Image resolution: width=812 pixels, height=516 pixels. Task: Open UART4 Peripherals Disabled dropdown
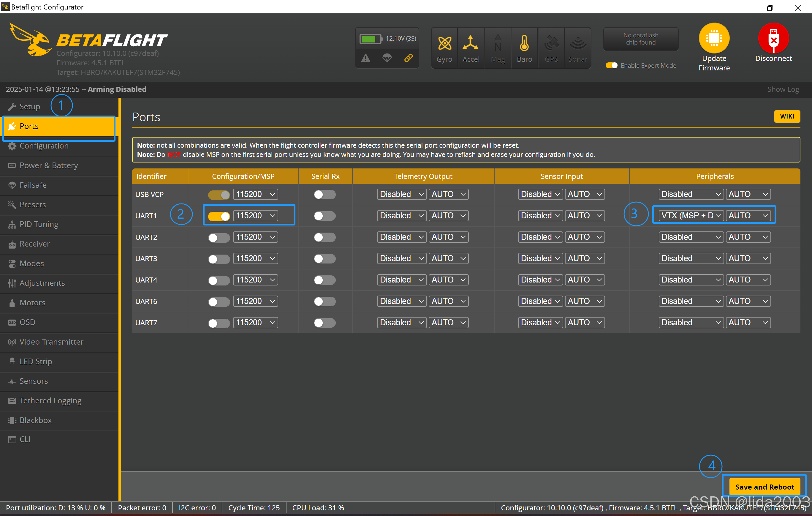[691, 280]
